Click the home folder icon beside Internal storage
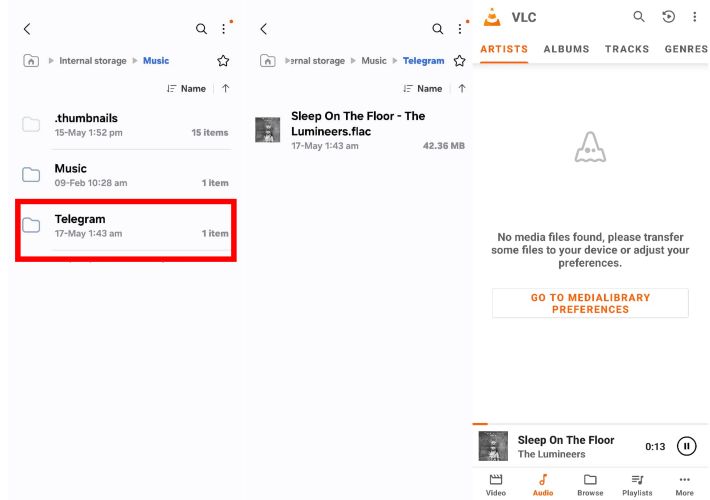The width and height of the screenshot is (710, 500). point(31,61)
